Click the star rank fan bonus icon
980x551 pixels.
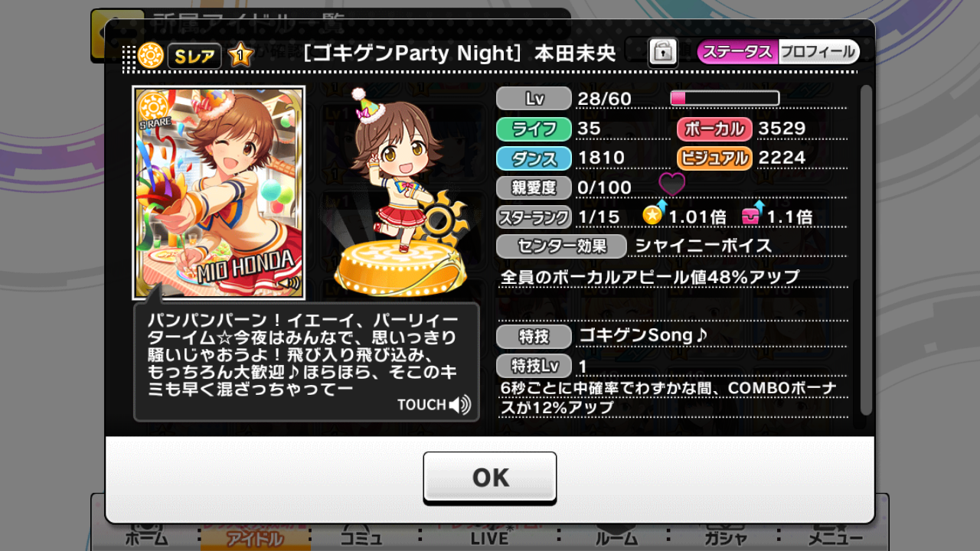(x=655, y=214)
